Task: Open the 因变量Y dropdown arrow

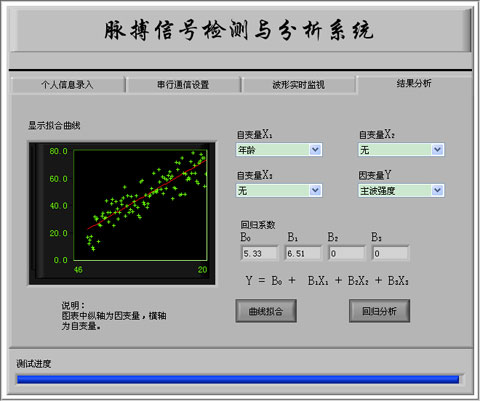Action: [437, 191]
